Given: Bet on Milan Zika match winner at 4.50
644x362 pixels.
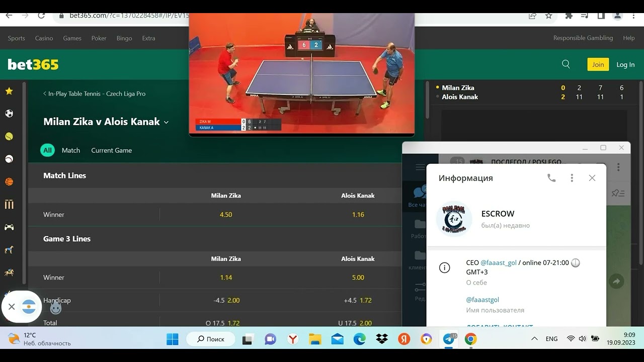Looking at the screenshot, I should pyautogui.click(x=226, y=215).
